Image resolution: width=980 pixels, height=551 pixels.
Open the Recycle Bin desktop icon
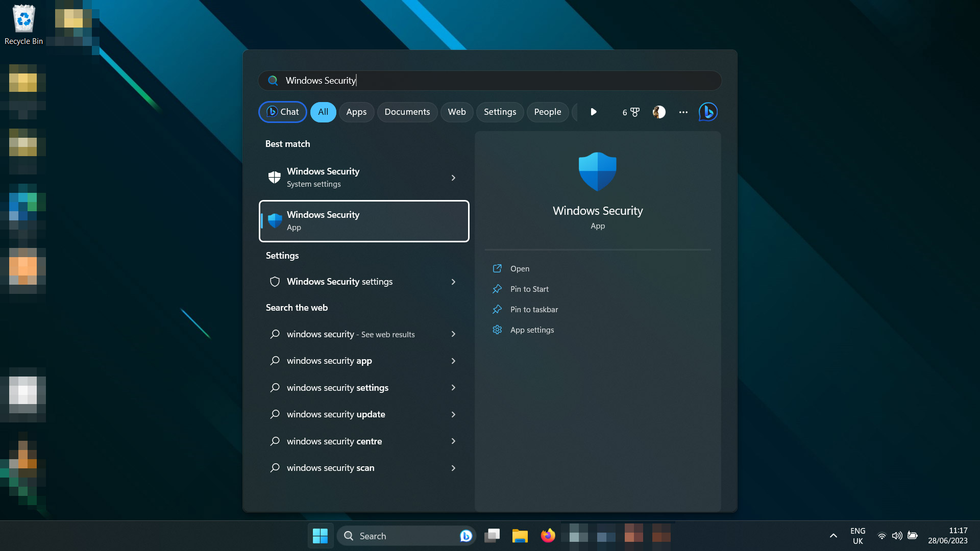[23, 24]
